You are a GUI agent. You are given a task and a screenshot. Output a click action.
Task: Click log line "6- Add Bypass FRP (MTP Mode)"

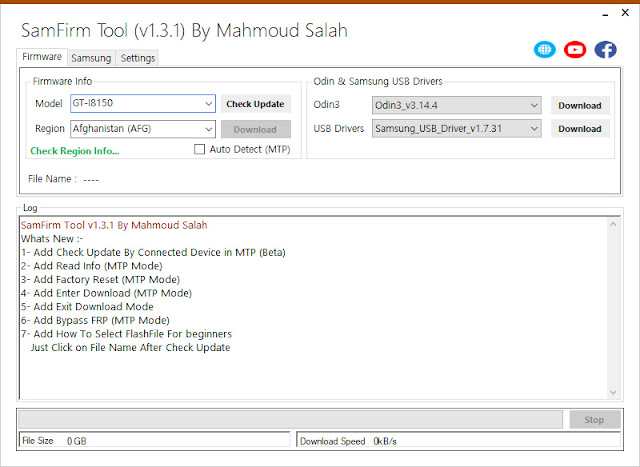tap(95, 320)
